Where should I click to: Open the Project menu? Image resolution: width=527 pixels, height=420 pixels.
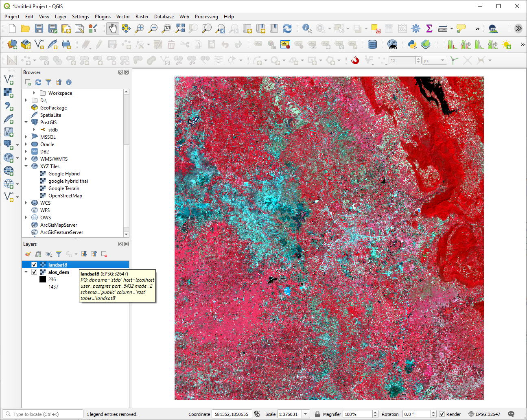pos(12,17)
